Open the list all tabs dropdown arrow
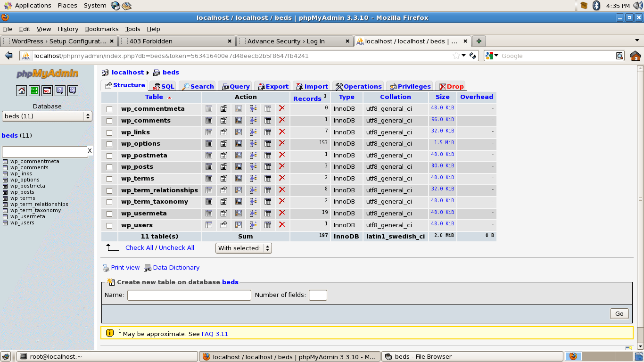This screenshot has height=362, width=644. point(637,41)
